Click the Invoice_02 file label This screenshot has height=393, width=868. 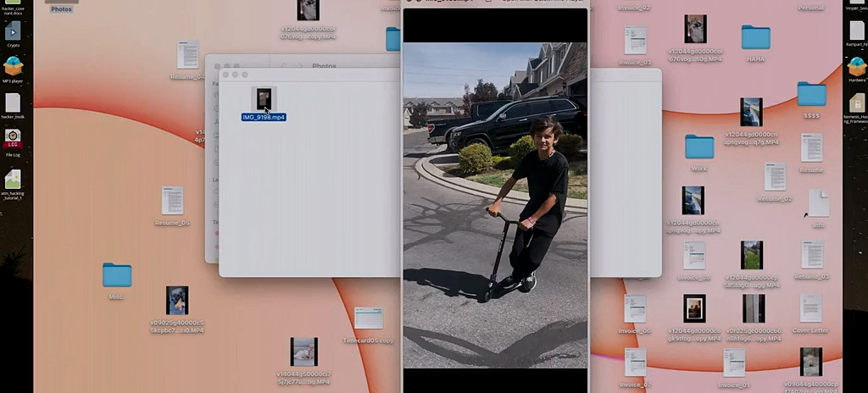[635, 8]
